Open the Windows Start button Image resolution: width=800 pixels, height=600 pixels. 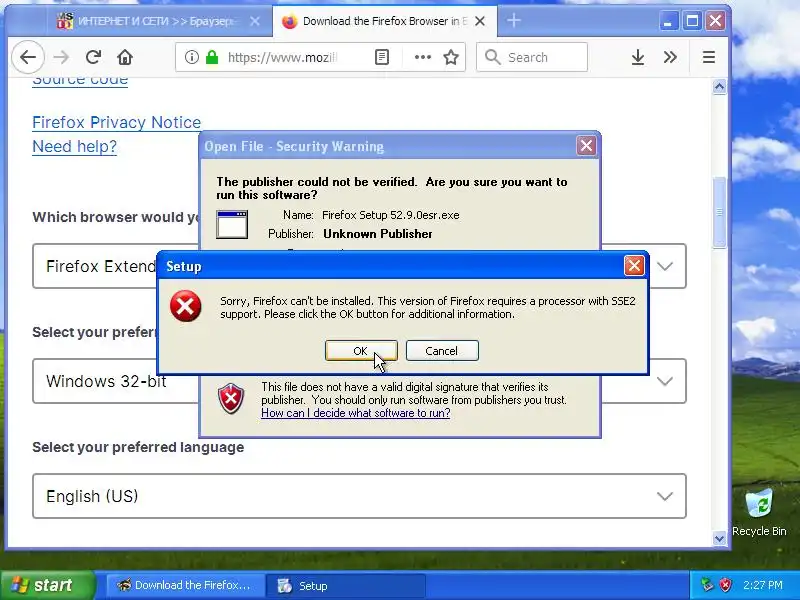click(48, 585)
